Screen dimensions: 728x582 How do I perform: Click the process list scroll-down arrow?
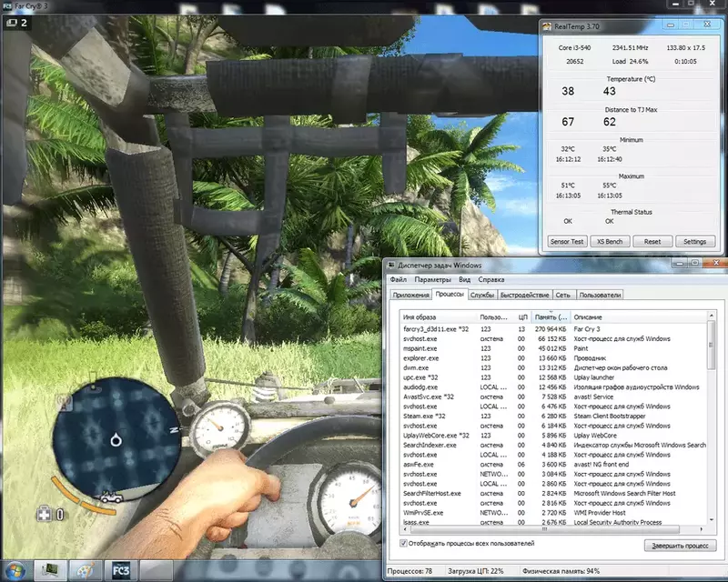pyautogui.click(x=712, y=520)
